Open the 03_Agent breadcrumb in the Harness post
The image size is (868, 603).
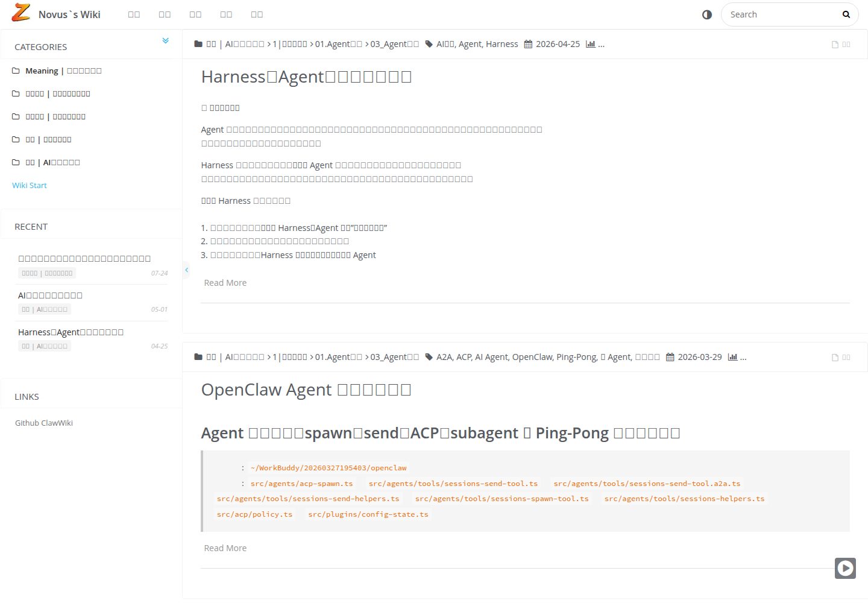395,44
